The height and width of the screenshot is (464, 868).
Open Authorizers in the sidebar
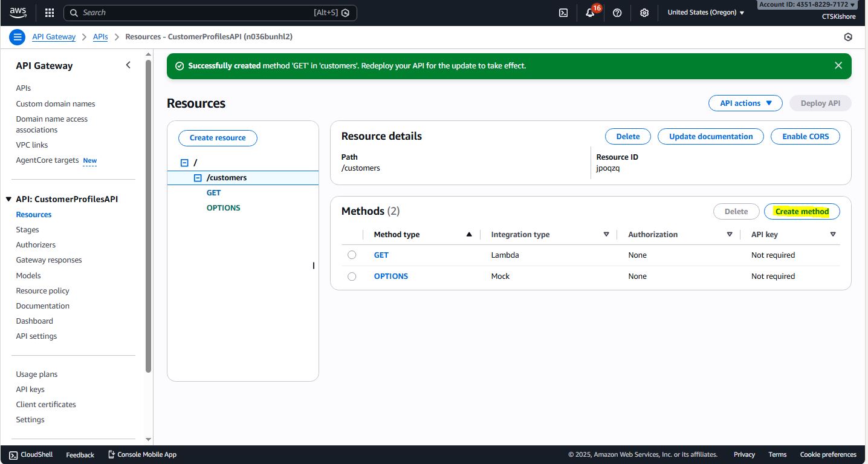pyautogui.click(x=36, y=245)
